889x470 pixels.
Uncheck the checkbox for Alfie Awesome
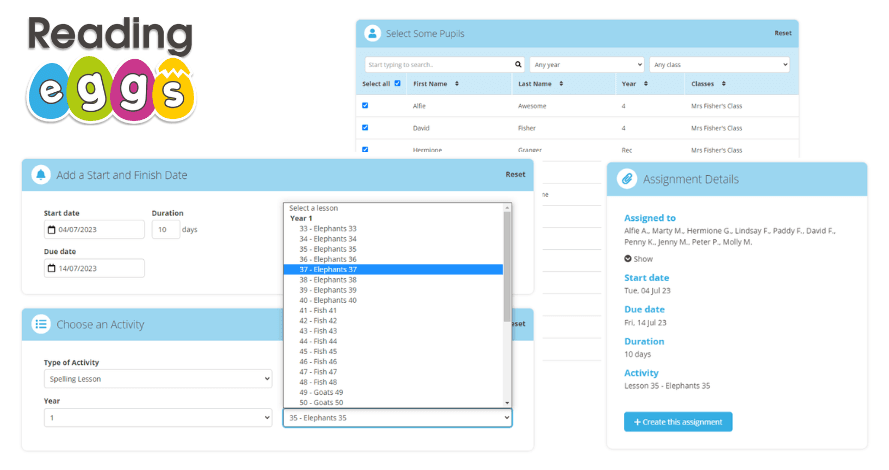tap(365, 105)
